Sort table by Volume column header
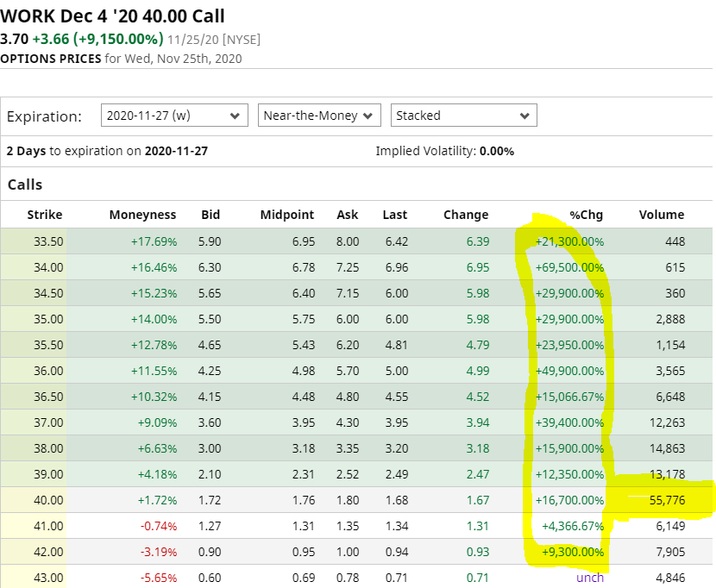 [x=662, y=215]
